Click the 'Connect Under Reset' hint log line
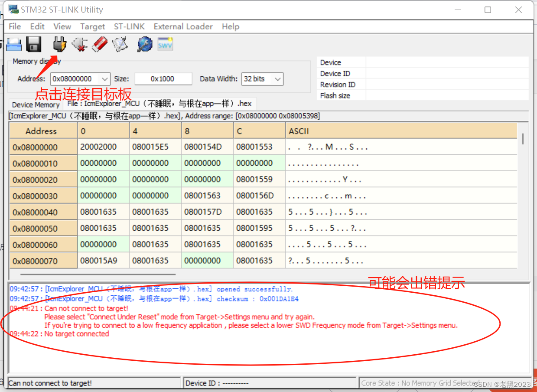The width and height of the screenshot is (537, 392). [179, 317]
